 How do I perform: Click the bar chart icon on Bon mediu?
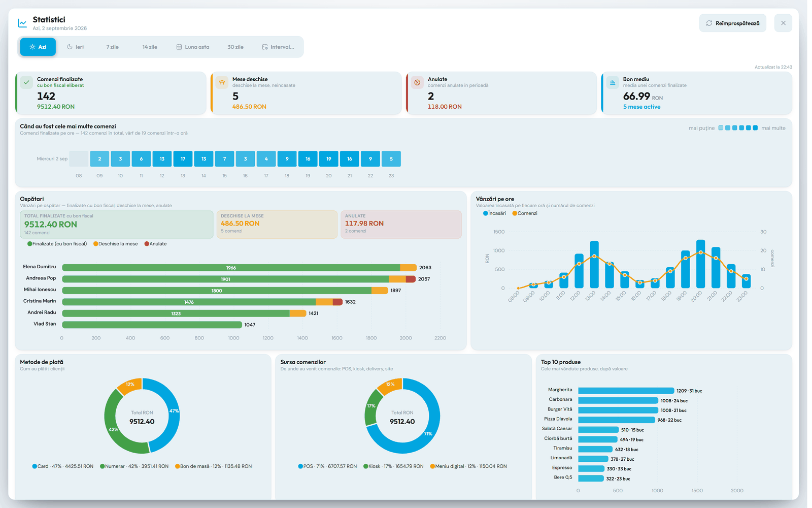tap(613, 82)
